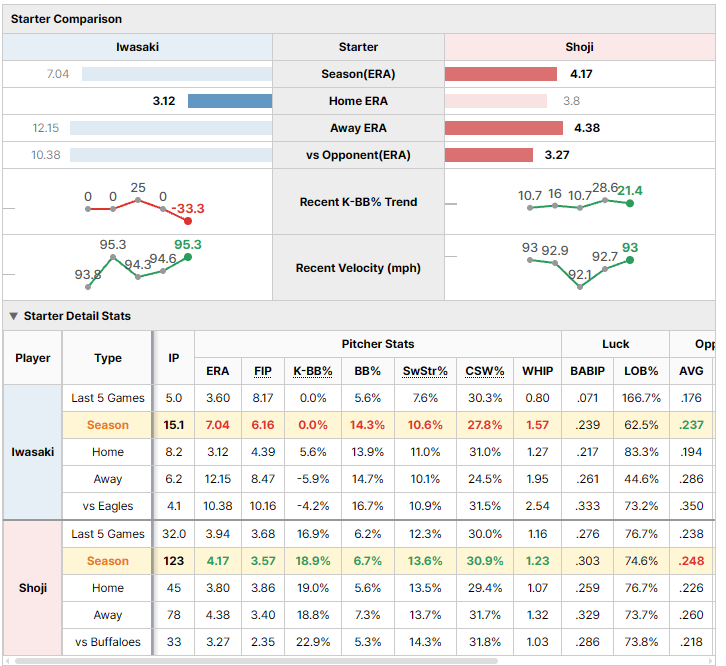Click the Recent Velocity (mph) label
This screenshot has width=726, height=666.
coord(358,268)
